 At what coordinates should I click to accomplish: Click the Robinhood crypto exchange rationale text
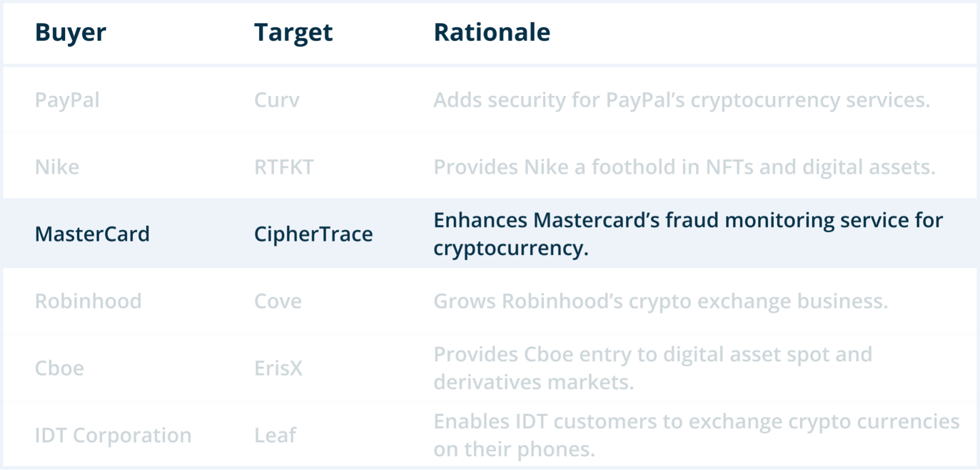click(660, 301)
